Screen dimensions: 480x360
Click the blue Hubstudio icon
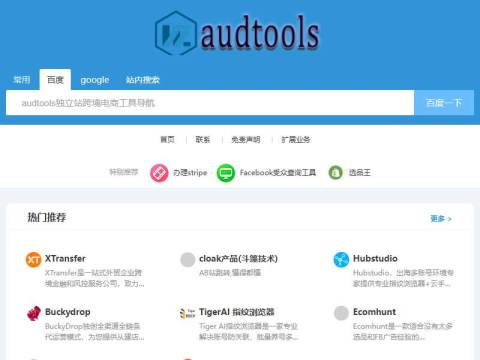pos(341,259)
